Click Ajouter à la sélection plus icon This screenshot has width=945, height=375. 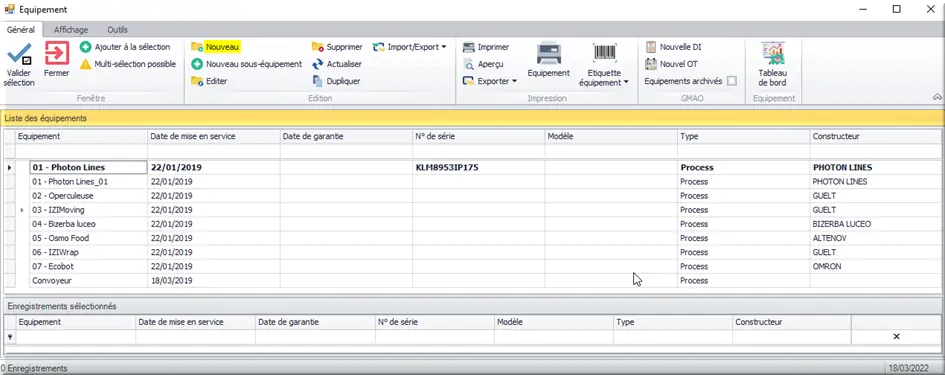click(86, 46)
